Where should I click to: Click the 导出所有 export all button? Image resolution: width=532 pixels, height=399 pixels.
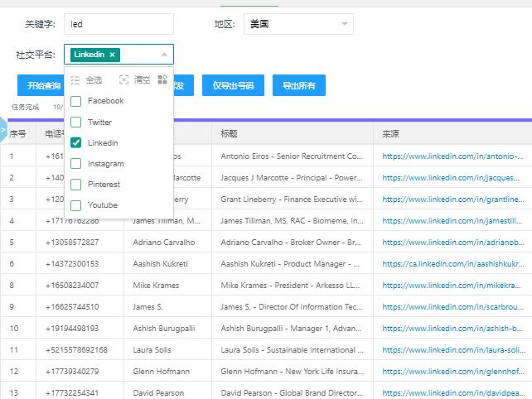(x=300, y=85)
